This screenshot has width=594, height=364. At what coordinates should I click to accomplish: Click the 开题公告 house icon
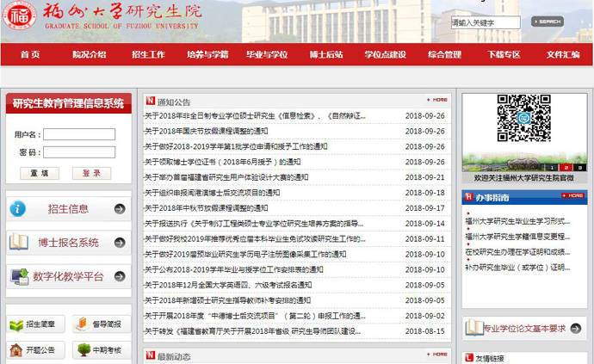click(16, 350)
